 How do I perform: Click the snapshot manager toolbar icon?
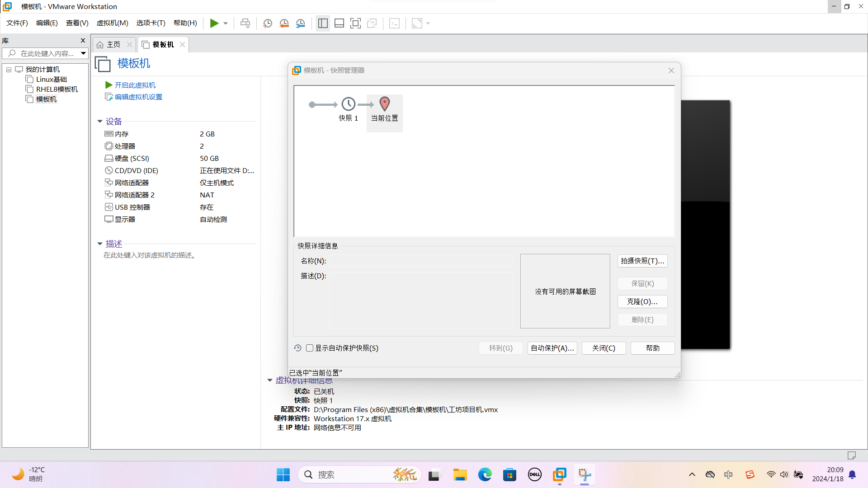point(301,23)
